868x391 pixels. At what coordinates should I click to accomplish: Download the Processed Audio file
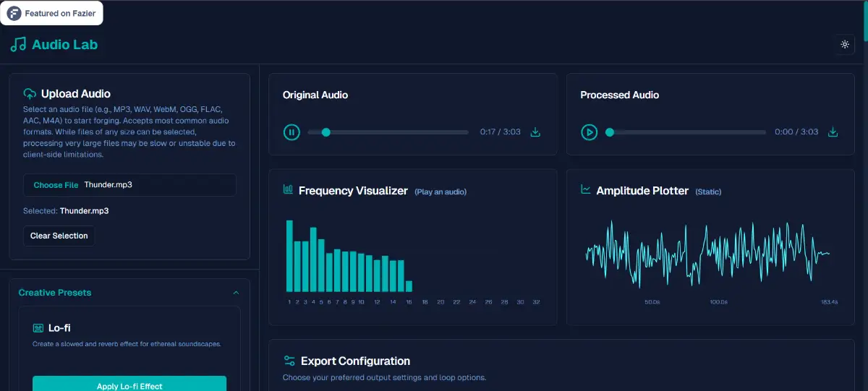(x=833, y=132)
